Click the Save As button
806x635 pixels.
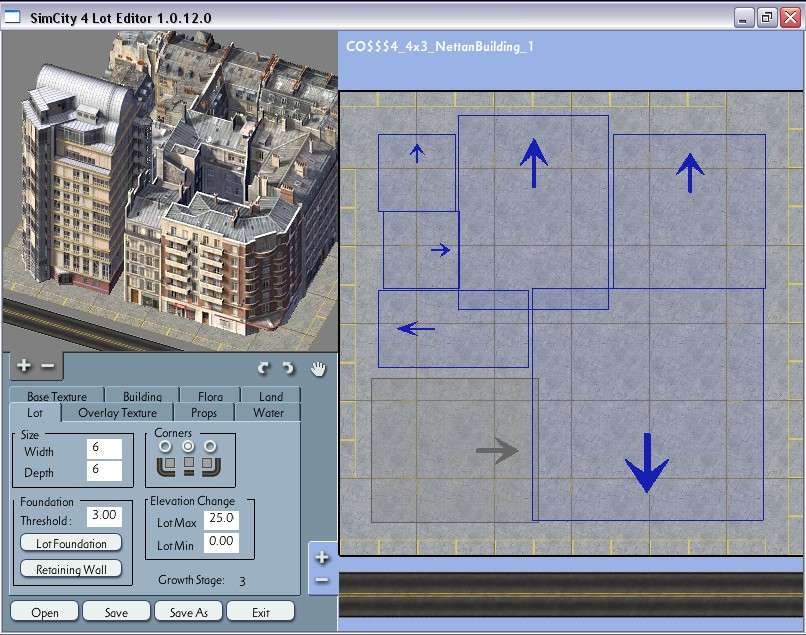click(x=189, y=612)
